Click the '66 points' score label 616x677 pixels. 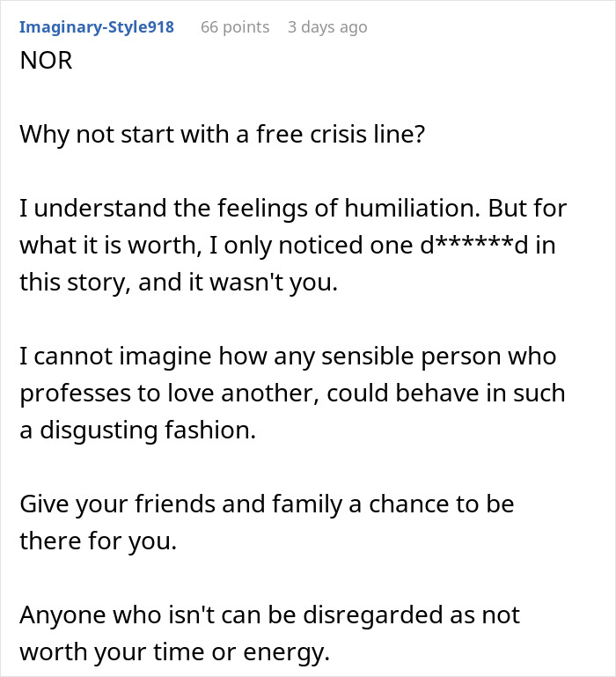tap(235, 27)
